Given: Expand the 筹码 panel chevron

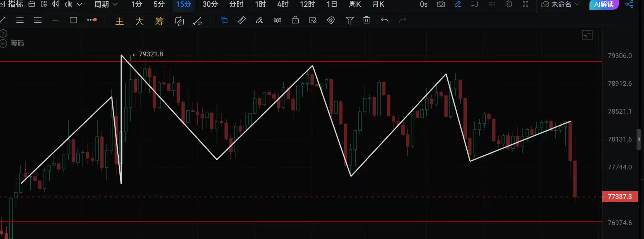Looking at the screenshot, I should click(x=4, y=43).
